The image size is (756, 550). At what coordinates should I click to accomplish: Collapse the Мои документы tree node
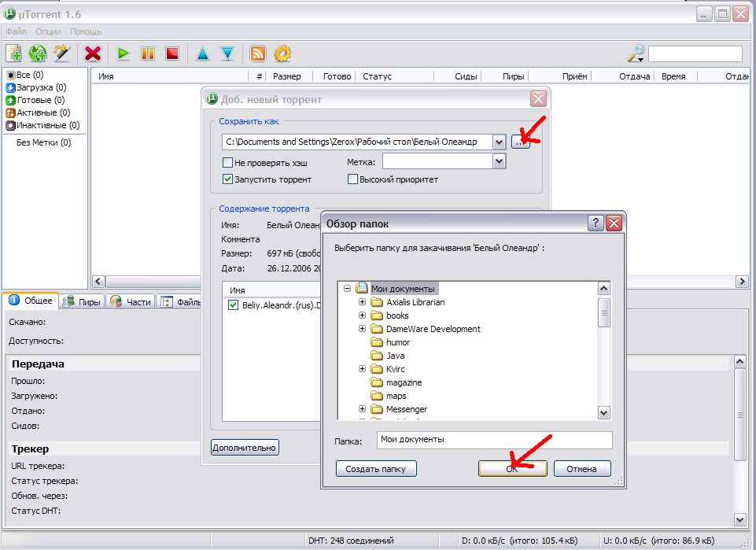click(347, 288)
